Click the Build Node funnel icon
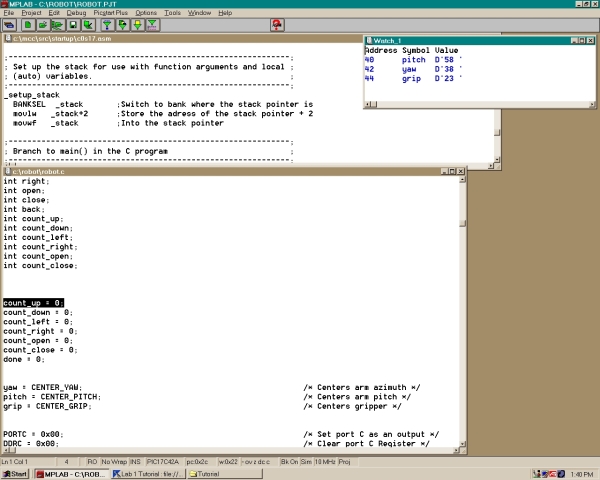This screenshot has width=600, height=480. coord(107,25)
